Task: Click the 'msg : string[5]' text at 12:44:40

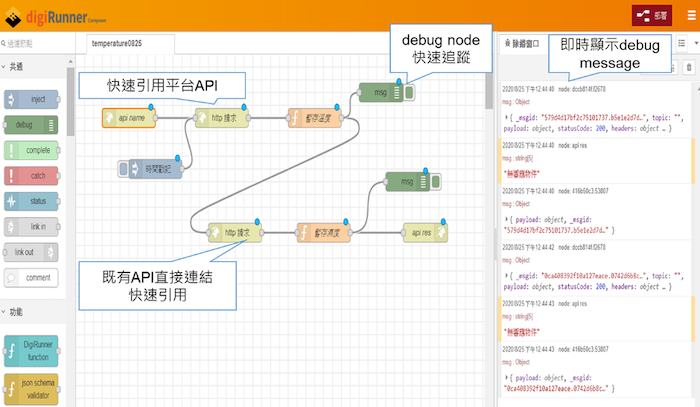Action: (517, 158)
